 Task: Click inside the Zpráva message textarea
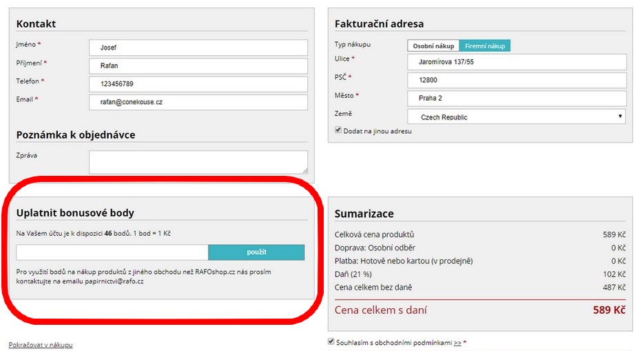pyautogui.click(x=198, y=162)
